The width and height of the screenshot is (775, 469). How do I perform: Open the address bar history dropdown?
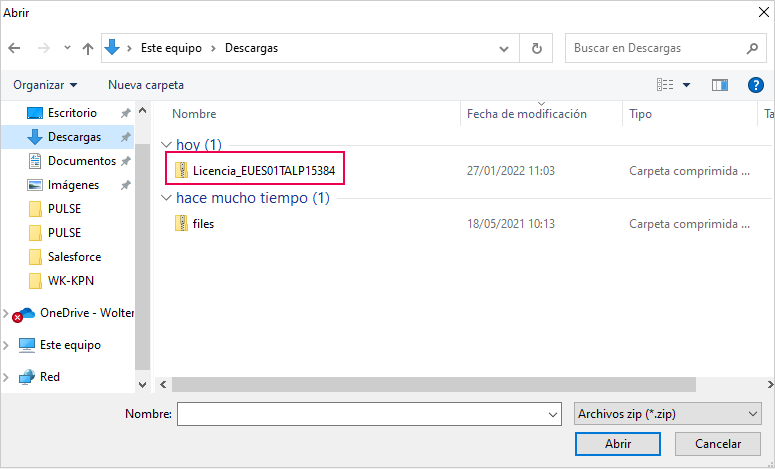tap(504, 48)
